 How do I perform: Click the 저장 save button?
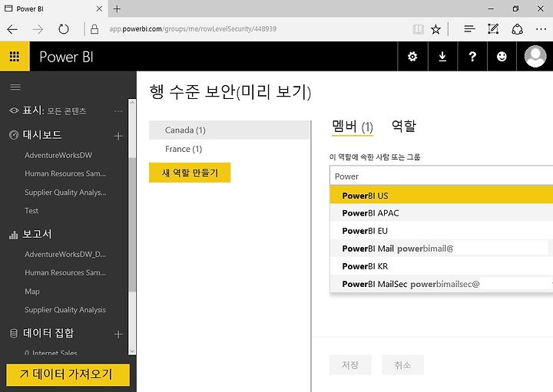click(x=350, y=365)
